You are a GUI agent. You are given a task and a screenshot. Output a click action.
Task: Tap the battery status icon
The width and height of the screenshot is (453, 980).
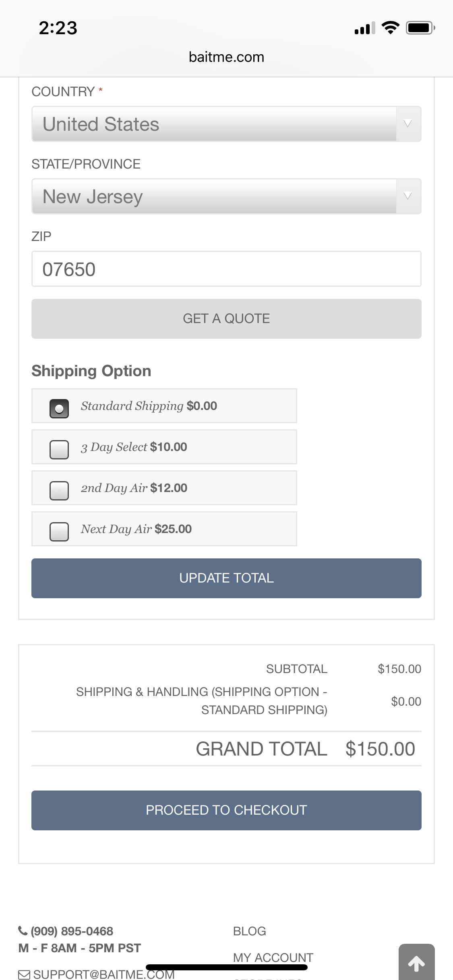(x=420, y=28)
